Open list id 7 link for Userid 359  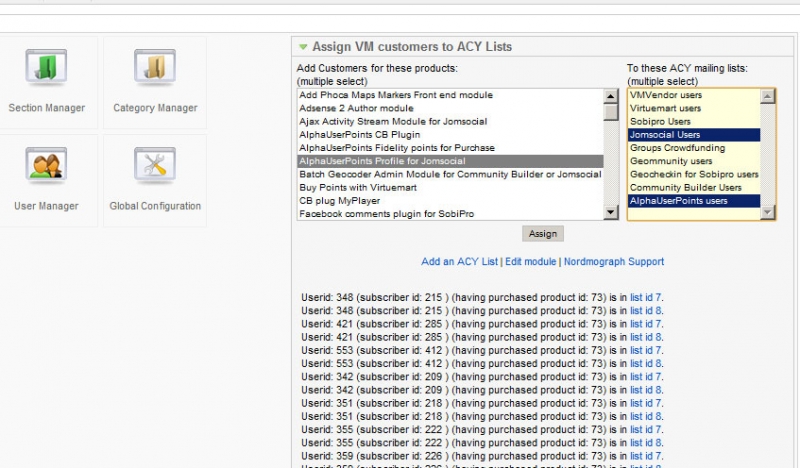(x=645, y=456)
